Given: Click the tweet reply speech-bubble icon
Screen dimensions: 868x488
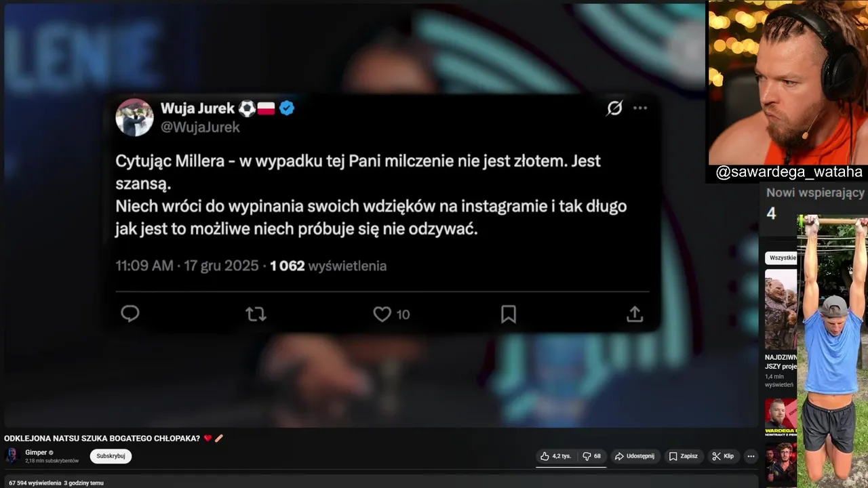Looking at the screenshot, I should pyautogui.click(x=130, y=314).
